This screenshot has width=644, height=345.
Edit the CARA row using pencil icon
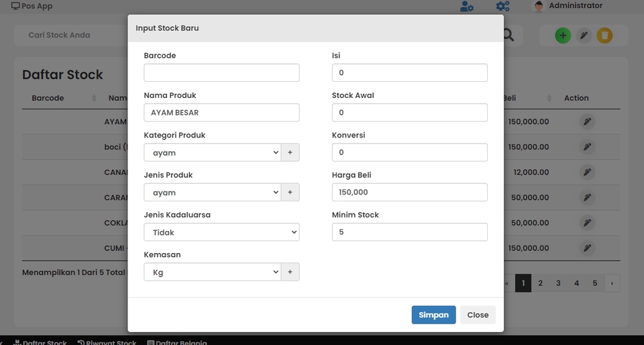pos(588,197)
